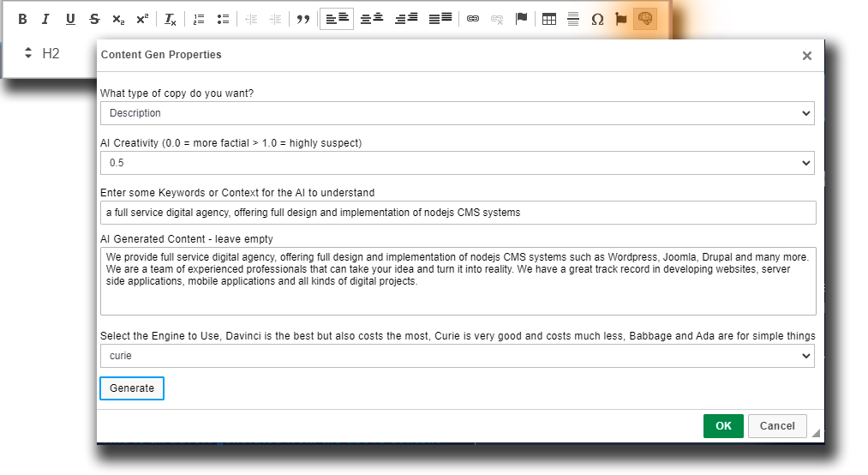Confirm the dialog with OK
Image resolution: width=868 pixels, height=475 pixels.
point(723,426)
